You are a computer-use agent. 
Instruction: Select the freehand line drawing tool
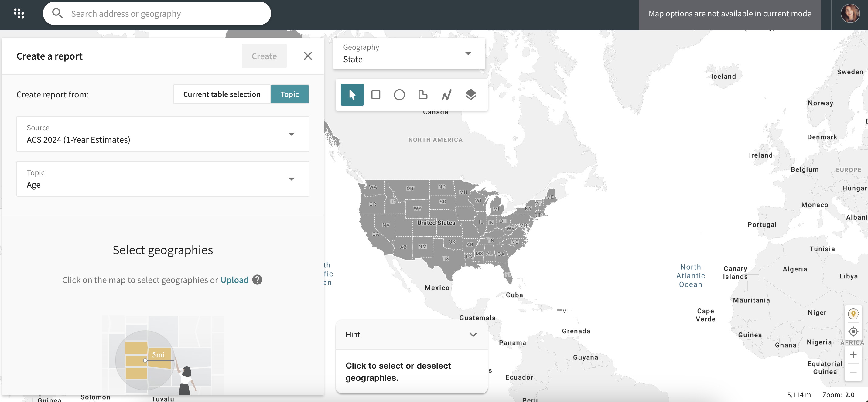pyautogui.click(x=446, y=95)
